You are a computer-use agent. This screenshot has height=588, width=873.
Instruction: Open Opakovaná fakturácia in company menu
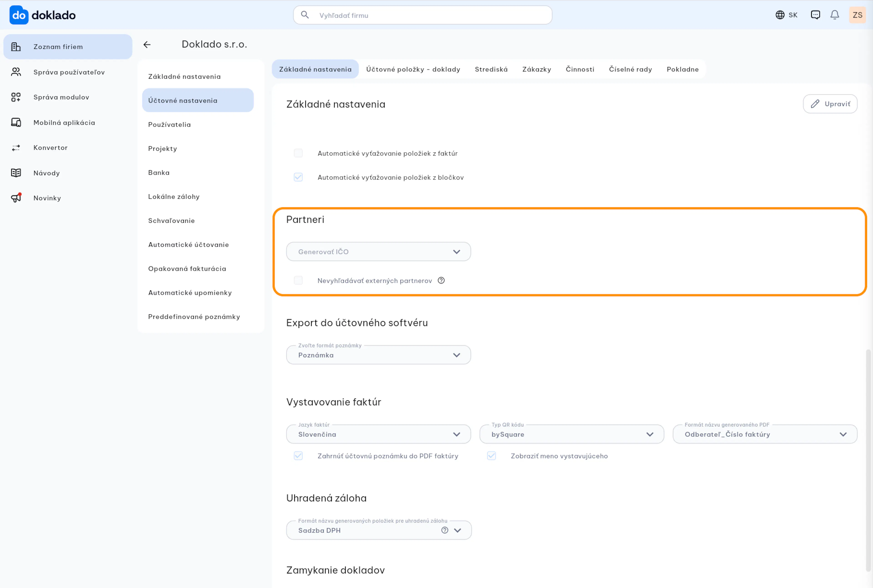tap(198, 268)
